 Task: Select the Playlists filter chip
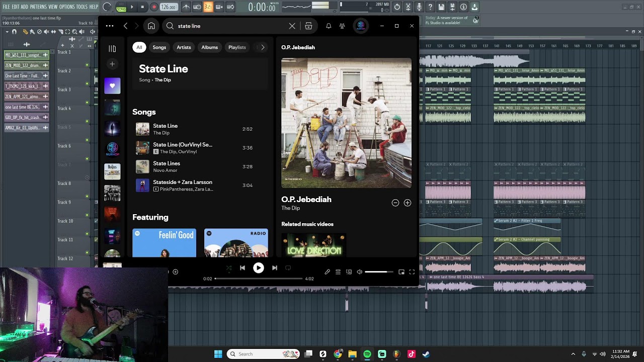point(237,47)
